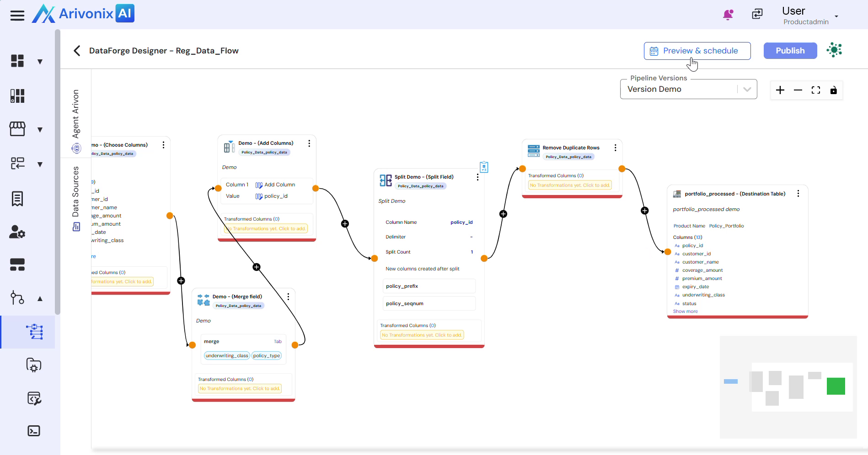Open the Pipeline Versions dropdown
Viewport: 868px width, 455px height.
[x=747, y=90]
